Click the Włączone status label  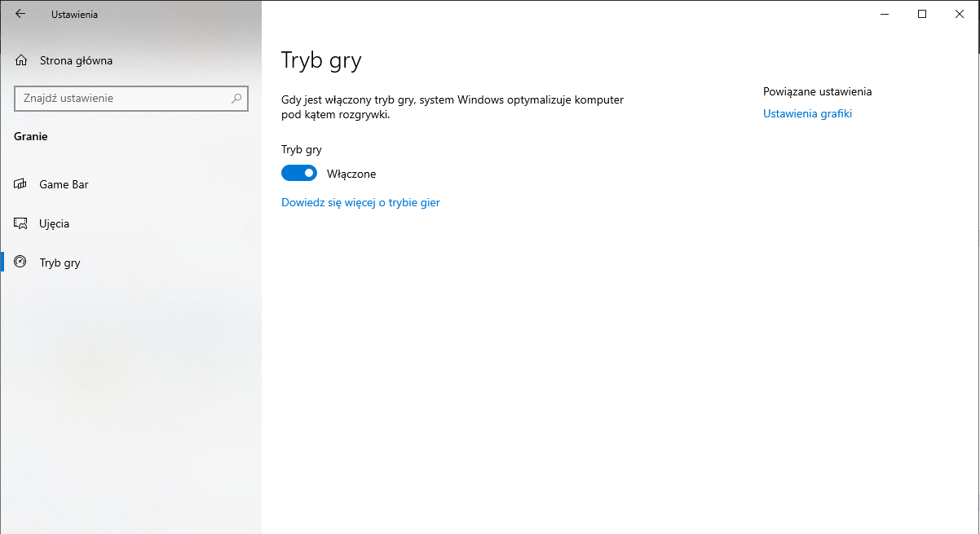[x=351, y=174]
